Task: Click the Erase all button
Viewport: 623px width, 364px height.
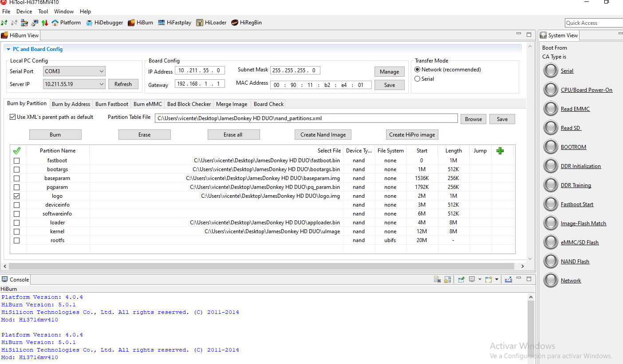Action: (233, 135)
